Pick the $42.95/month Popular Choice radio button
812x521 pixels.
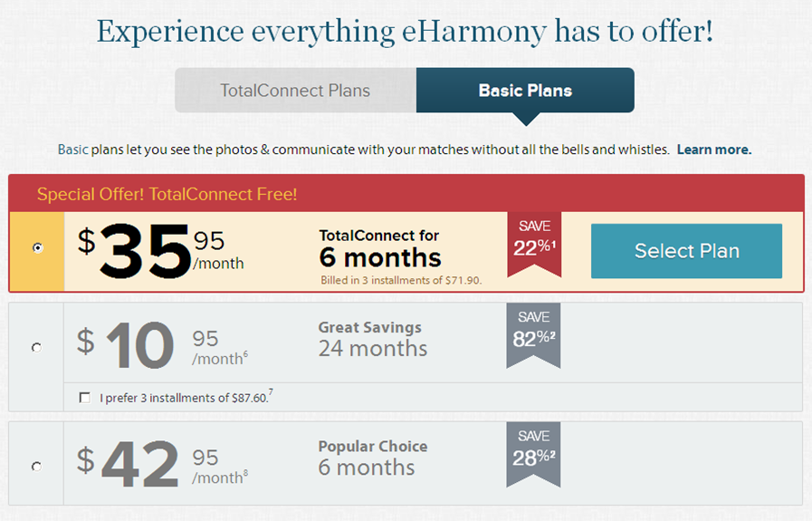[36, 467]
